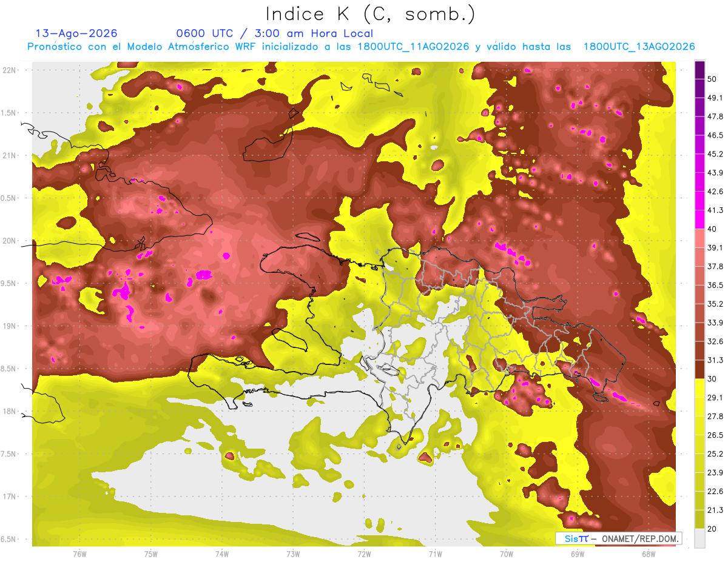The height and width of the screenshot is (562, 728).
Task: Click the "0600 UTC / 3:00 am Hora Local" text
Action: pos(274,34)
